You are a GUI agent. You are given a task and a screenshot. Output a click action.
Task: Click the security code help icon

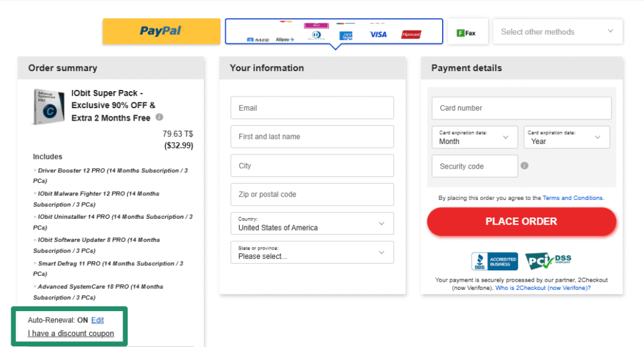coord(525,165)
